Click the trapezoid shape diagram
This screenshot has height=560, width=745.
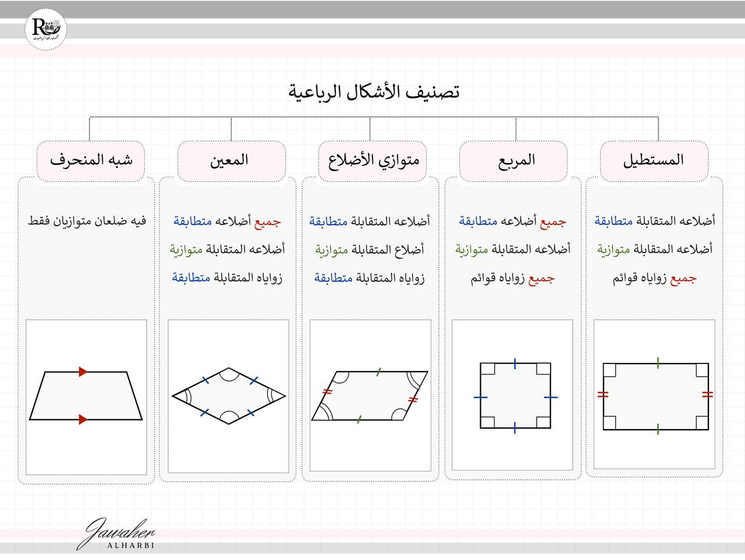pyautogui.click(x=86, y=395)
